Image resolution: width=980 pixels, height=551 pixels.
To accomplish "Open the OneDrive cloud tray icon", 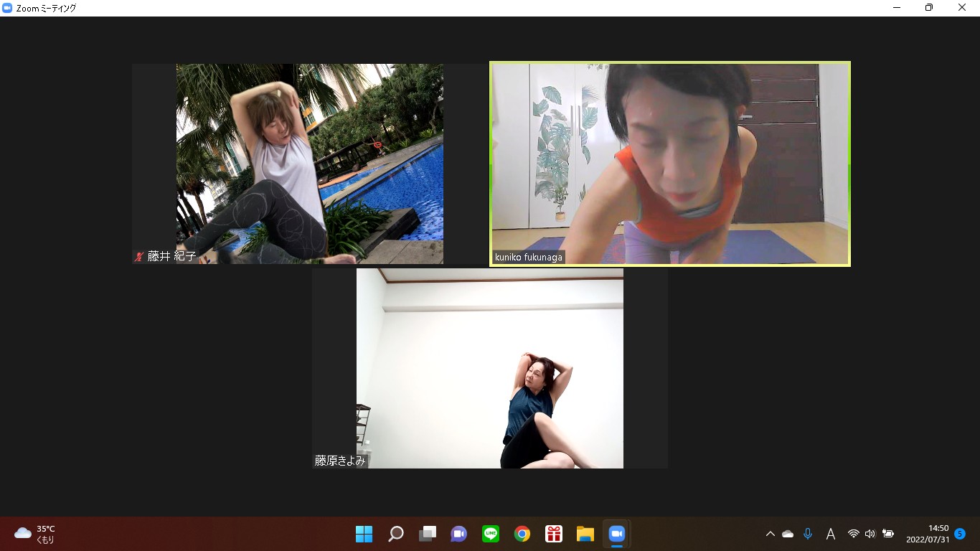I will [x=788, y=534].
